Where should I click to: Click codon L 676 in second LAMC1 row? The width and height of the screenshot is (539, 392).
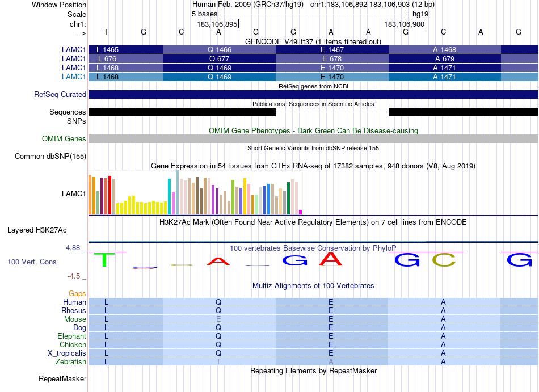point(126,59)
